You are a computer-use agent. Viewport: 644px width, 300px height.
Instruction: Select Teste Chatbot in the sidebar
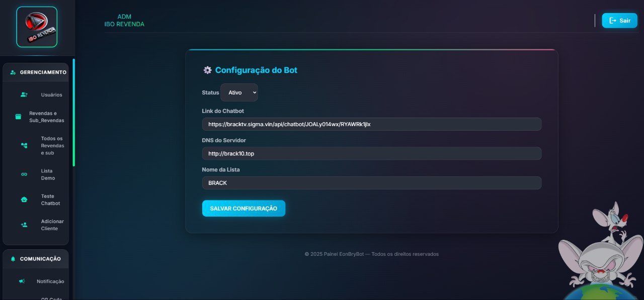tap(50, 199)
